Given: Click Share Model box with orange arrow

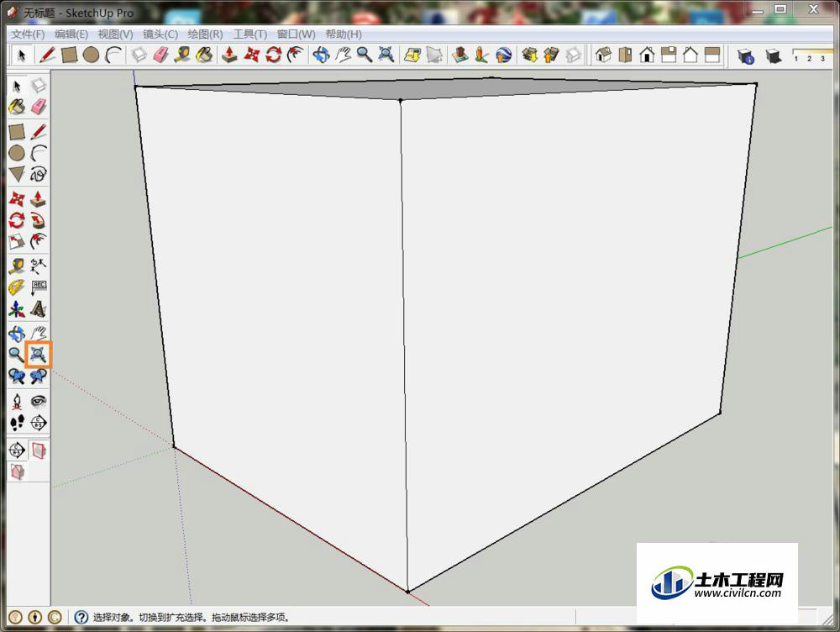Looking at the screenshot, I should [x=551, y=55].
